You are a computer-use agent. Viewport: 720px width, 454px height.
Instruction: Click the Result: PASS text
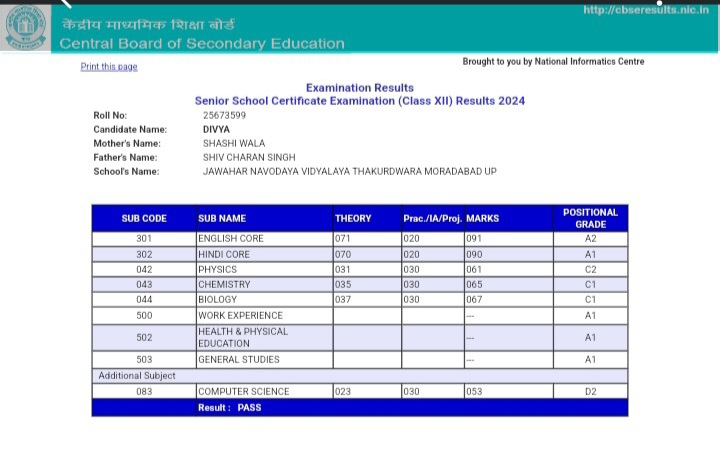(x=230, y=408)
